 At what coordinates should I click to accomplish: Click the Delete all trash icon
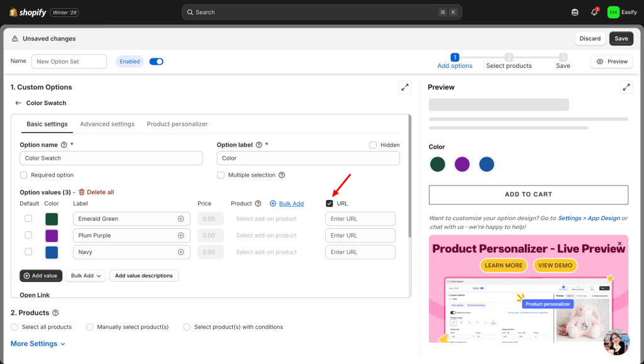[82, 192]
